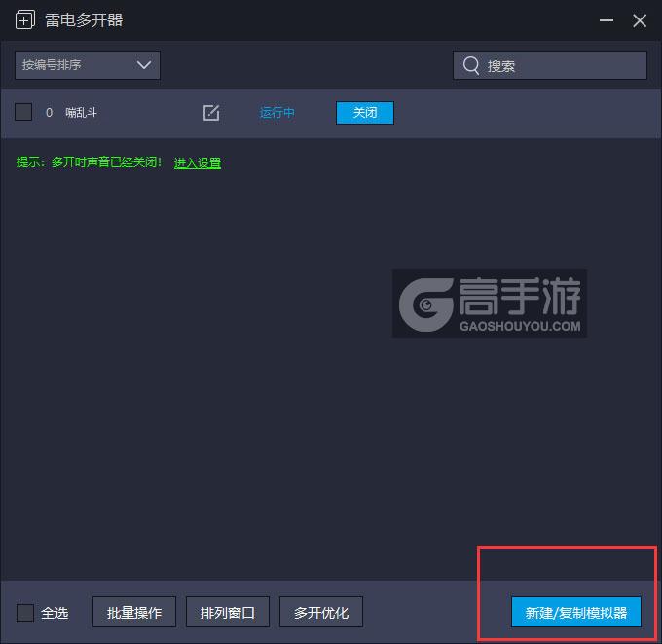This screenshot has width=662, height=644.
Task: Click the search magnifier icon
Action: click(x=471, y=65)
